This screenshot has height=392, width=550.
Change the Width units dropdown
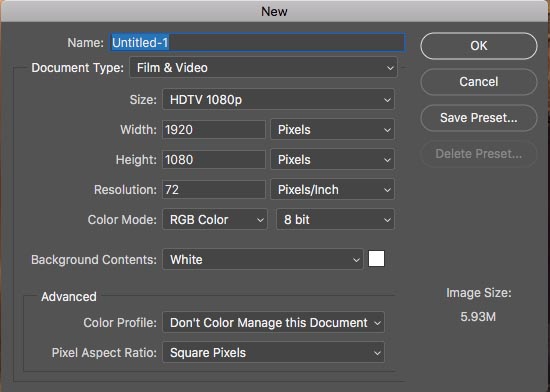pyautogui.click(x=333, y=130)
